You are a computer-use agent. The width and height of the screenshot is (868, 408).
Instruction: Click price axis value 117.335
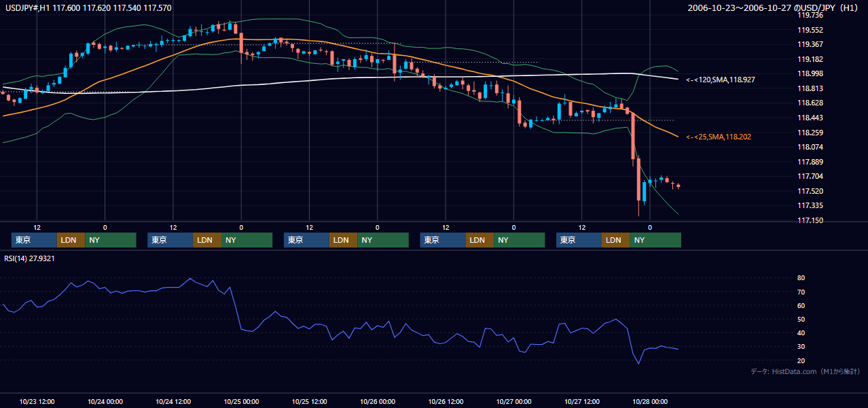pos(810,205)
